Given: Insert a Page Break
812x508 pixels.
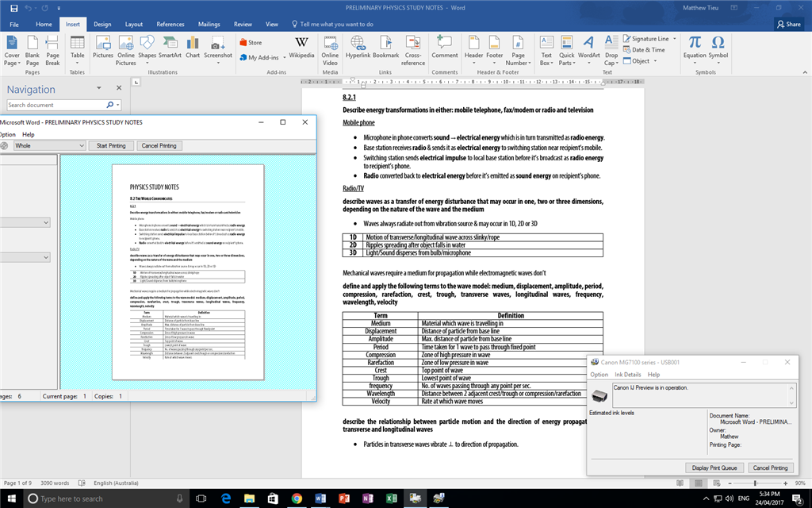Looking at the screenshot, I should click(52, 50).
